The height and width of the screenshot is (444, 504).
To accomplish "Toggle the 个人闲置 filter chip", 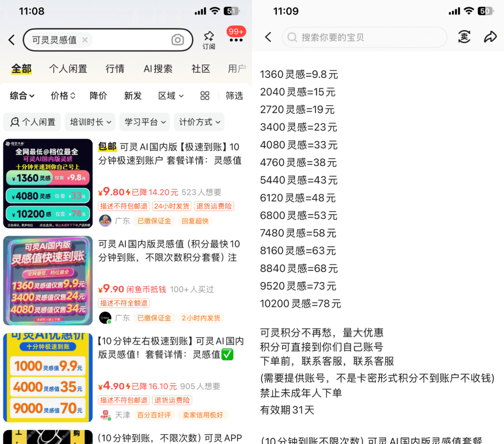I will 33,122.
